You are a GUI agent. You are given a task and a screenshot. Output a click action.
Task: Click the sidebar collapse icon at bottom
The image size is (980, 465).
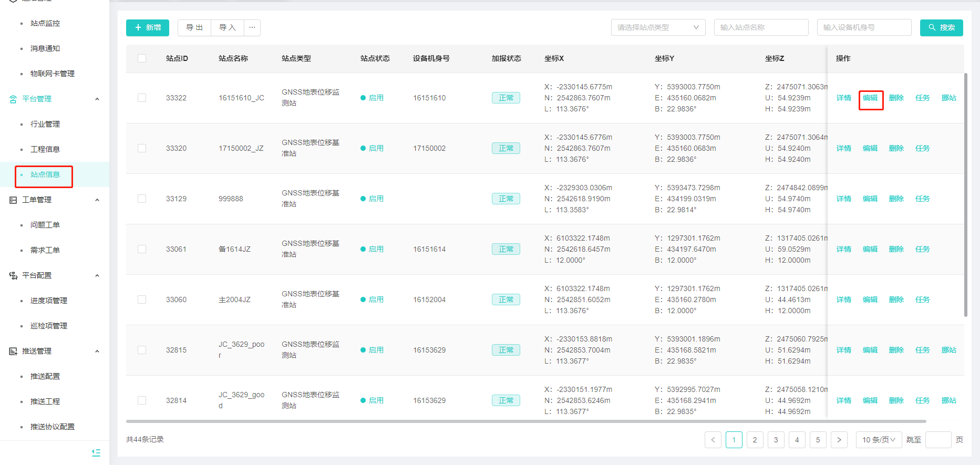click(96, 452)
